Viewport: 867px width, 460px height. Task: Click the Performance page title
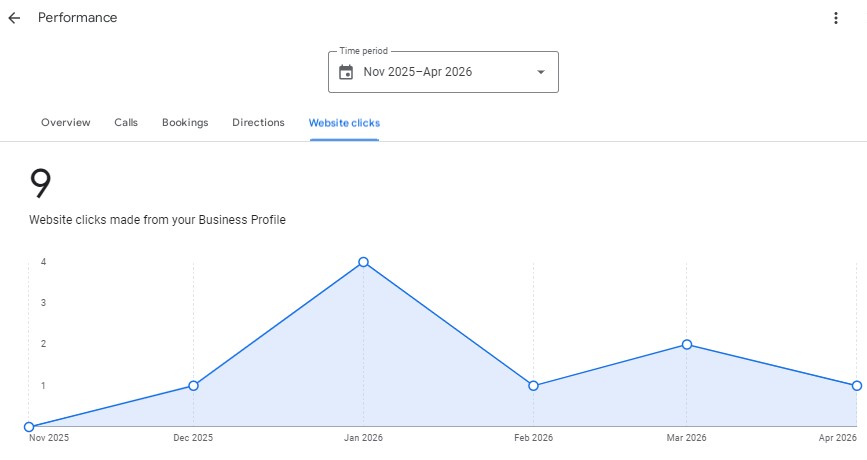[77, 18]
